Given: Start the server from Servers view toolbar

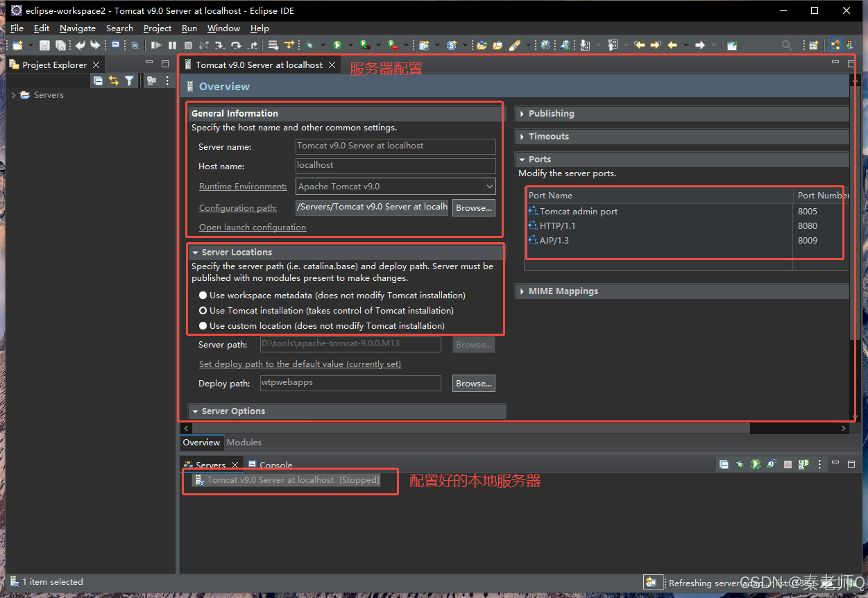Looking at the screenshot, I should click(x=756, y=464).
